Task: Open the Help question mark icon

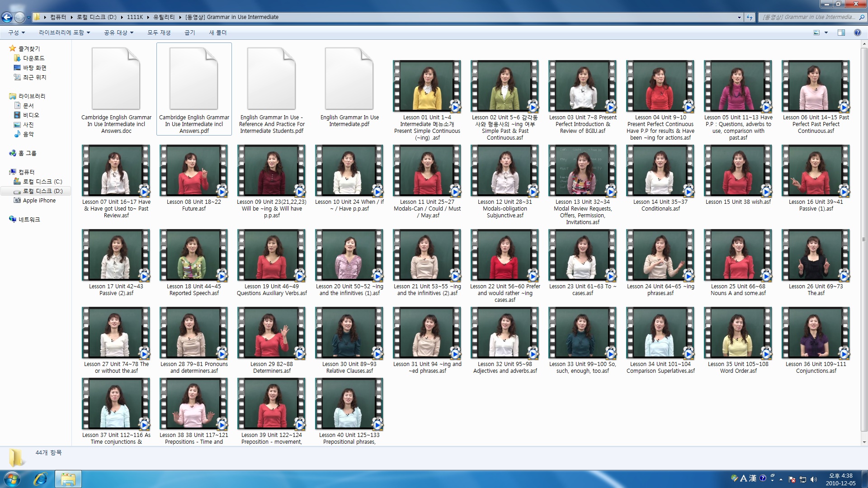Action: click(x=857, y=33)
